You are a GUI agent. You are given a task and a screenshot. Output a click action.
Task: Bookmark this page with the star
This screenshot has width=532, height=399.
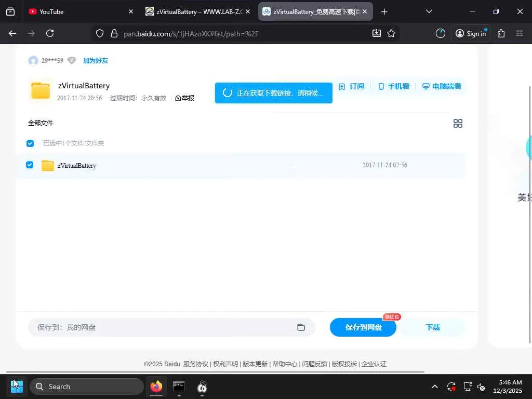point(391,33)
